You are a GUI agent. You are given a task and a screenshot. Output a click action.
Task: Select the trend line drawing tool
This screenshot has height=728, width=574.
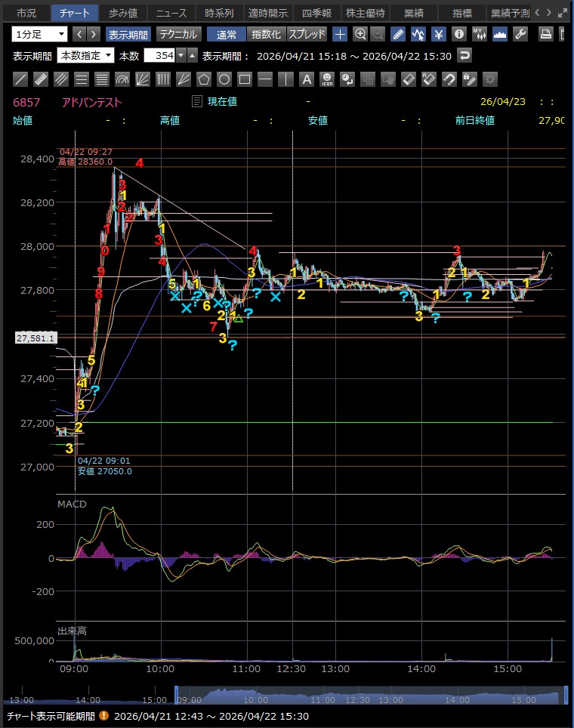click(21, 79)
